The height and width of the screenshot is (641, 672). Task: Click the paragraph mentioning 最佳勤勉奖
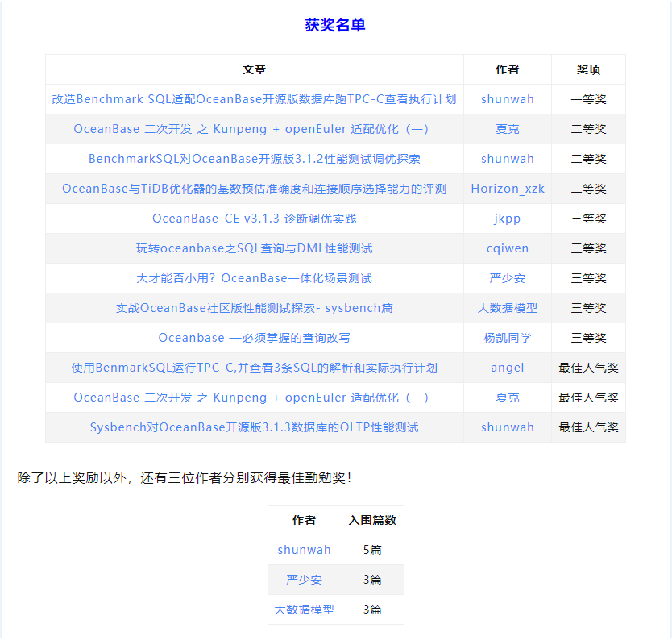coord(185,477)
